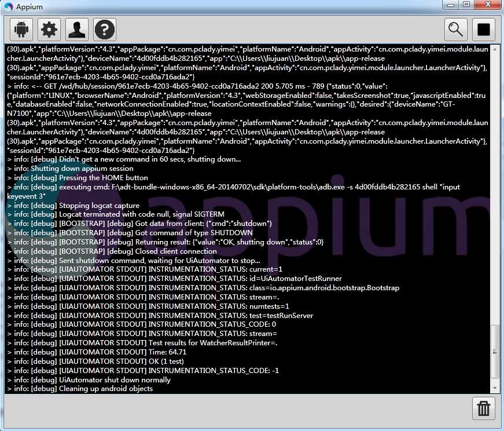Click the log panel scrollbar thumb
Image resolution: width=504 pixels, height=431 pixels.
[x=495, y=352]
